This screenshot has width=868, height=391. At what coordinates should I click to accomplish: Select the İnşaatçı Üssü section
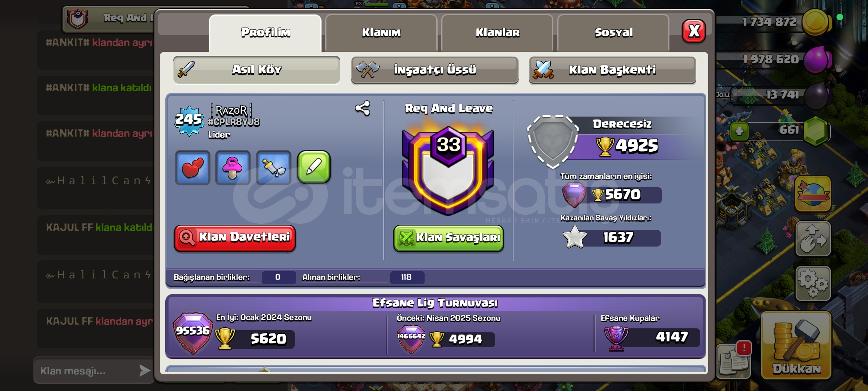point(435,70)
